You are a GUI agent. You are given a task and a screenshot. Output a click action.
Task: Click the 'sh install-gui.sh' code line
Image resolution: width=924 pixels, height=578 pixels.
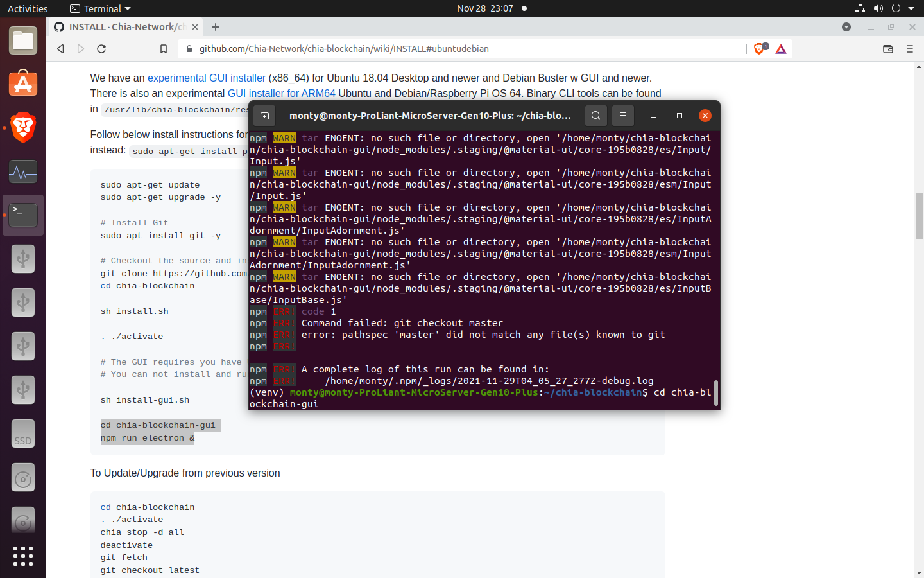pyautogui.click(x=145, y=400)
